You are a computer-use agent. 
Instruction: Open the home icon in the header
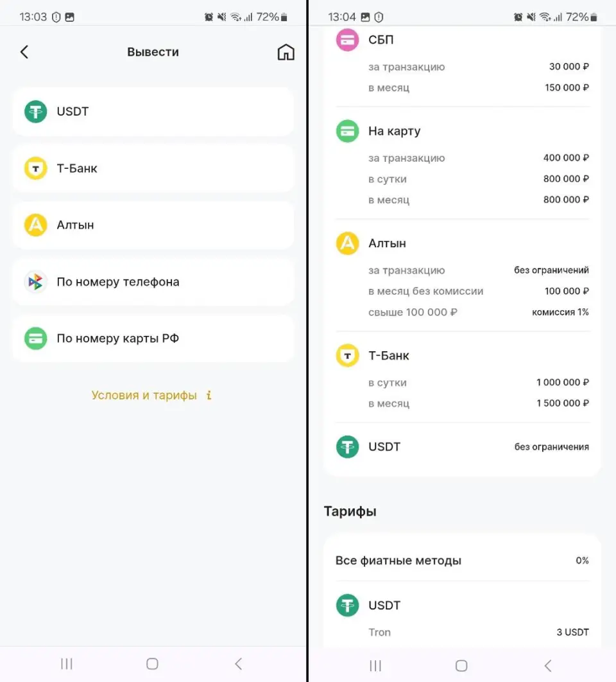tap(286, 52)
